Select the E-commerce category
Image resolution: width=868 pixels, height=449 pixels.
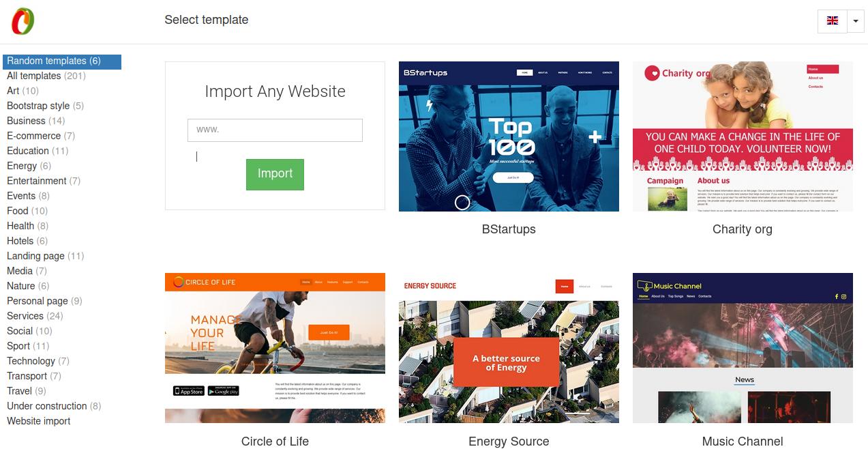click(41, 136)
